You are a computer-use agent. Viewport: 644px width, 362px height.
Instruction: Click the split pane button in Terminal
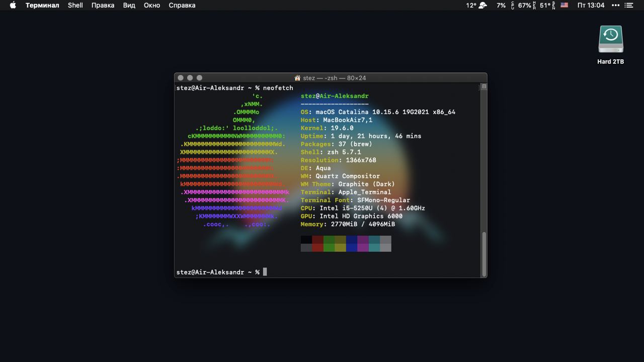(484, 86)
